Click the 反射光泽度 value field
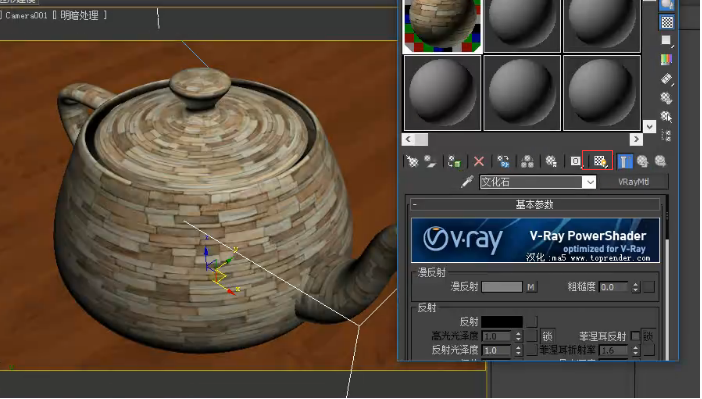The image size is (702, 399). [497, 350]
